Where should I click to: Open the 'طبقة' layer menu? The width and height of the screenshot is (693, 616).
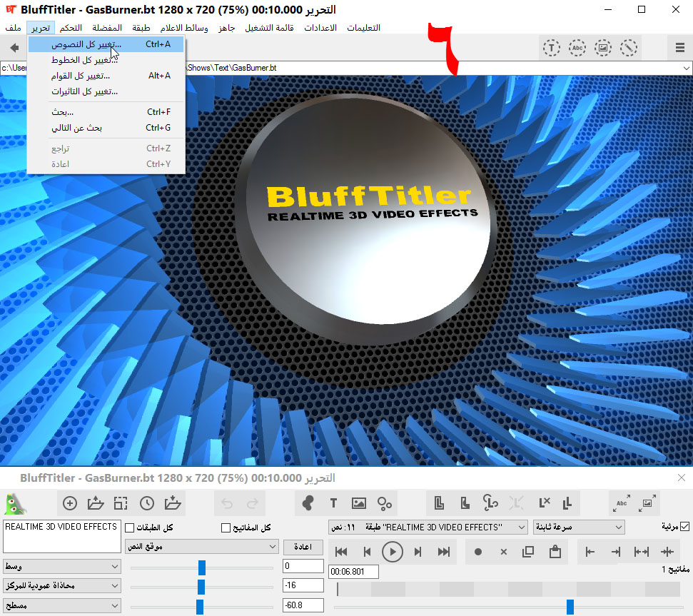coord(141,28)
